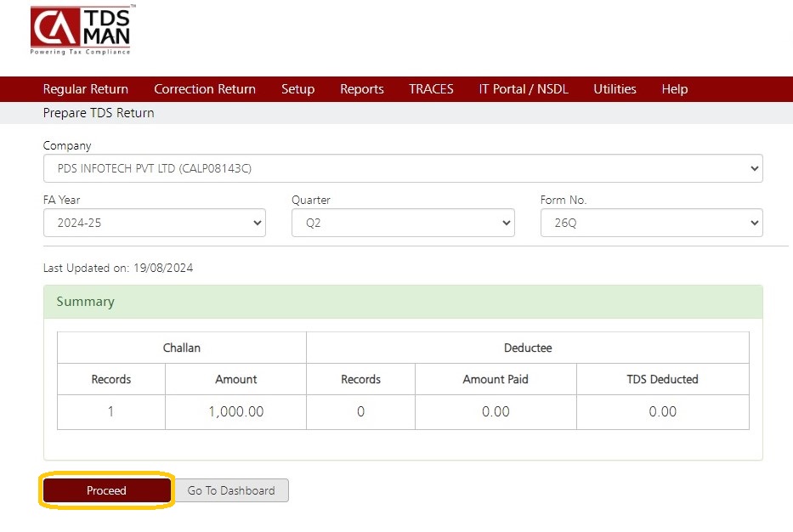The width and height of the screenshot is (793, 532).
Task: Expand the Company dropdown
Action: coord(403,168)
